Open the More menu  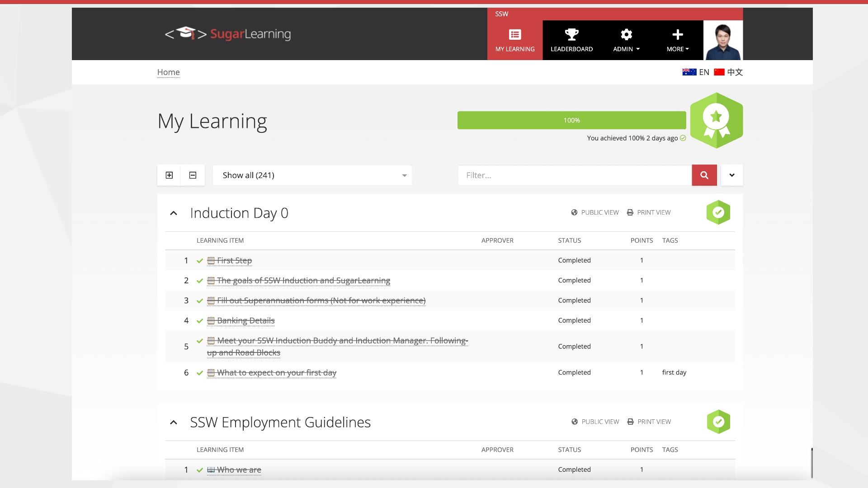coord(677,40)
